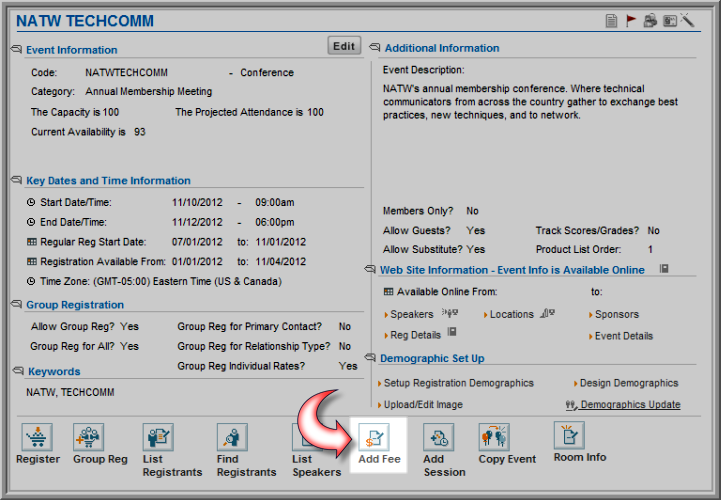Click the NATWTECHCOMM event code value
Viewport: 721px width, 500px height.
pos(126,73)
